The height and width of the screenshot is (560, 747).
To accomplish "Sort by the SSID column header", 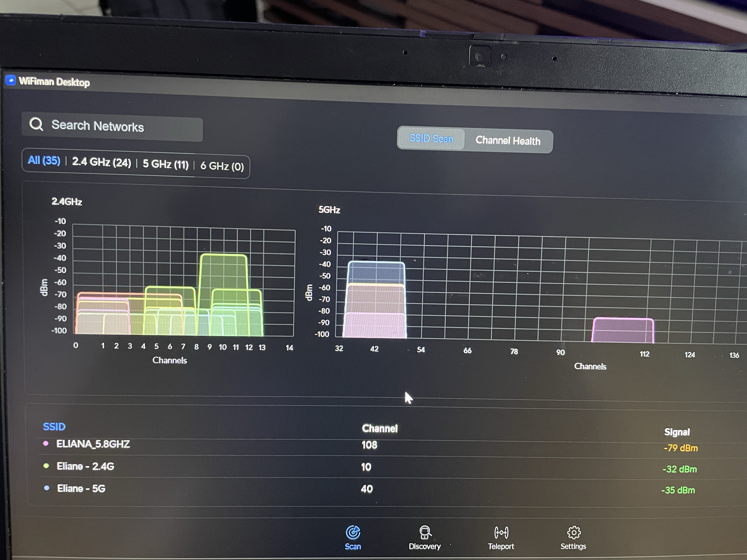I will coord(54,427).
